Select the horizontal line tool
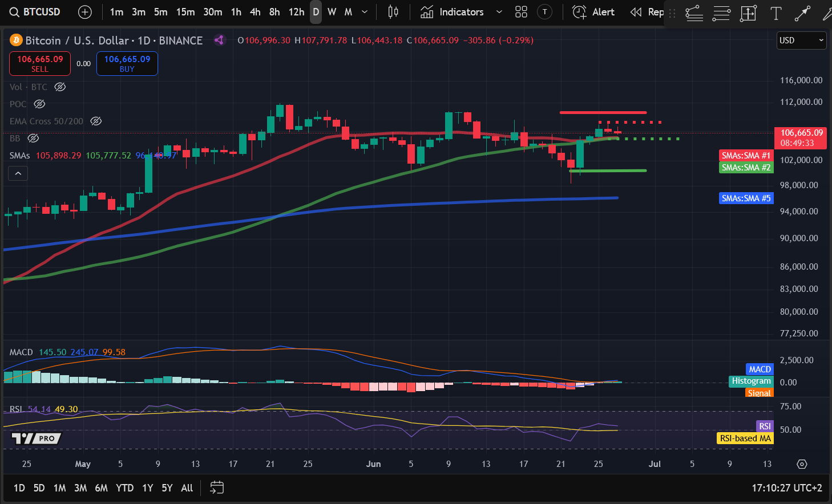The image size is (832, 504). pyautogui.click(x=721, y=13)
